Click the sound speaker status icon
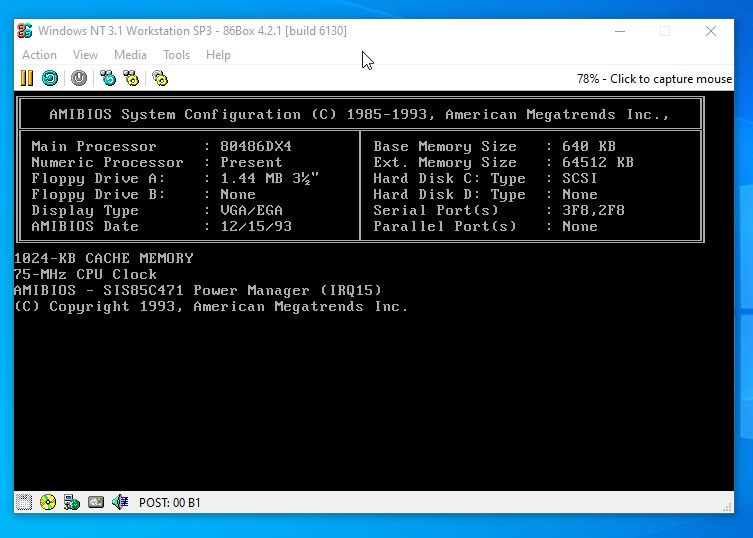The height and width of the screenshot is (538, 753). [120, 502]
